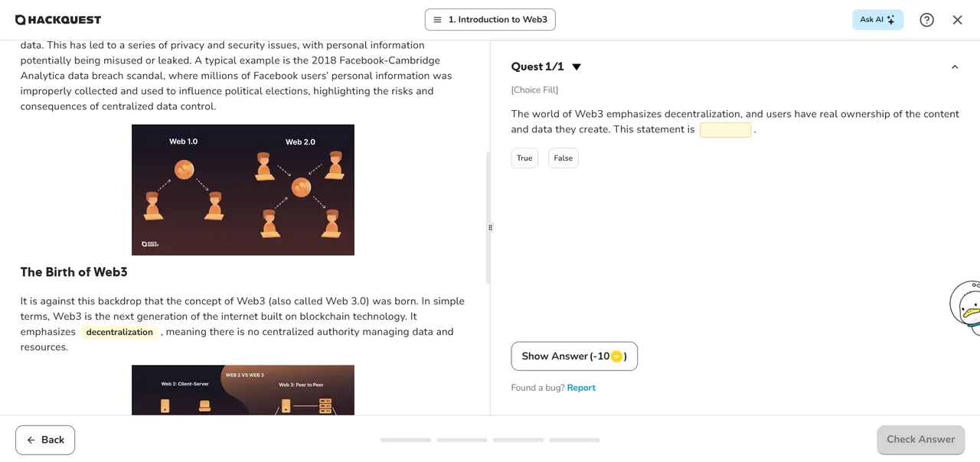Select the False answer choice
Image resolution: width=980 pixels, height=462 pixels.
pyautogui.click(x=563, y=158)
